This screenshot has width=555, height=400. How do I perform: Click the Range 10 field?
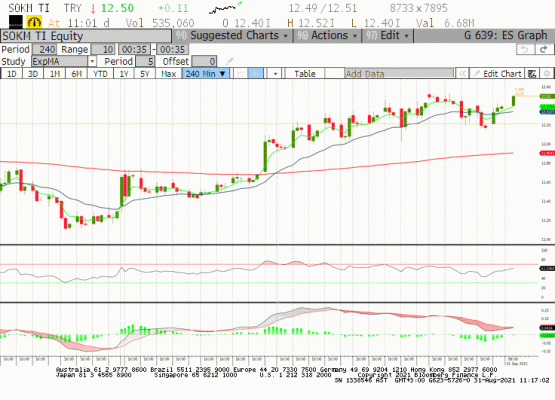pos(103,49)
